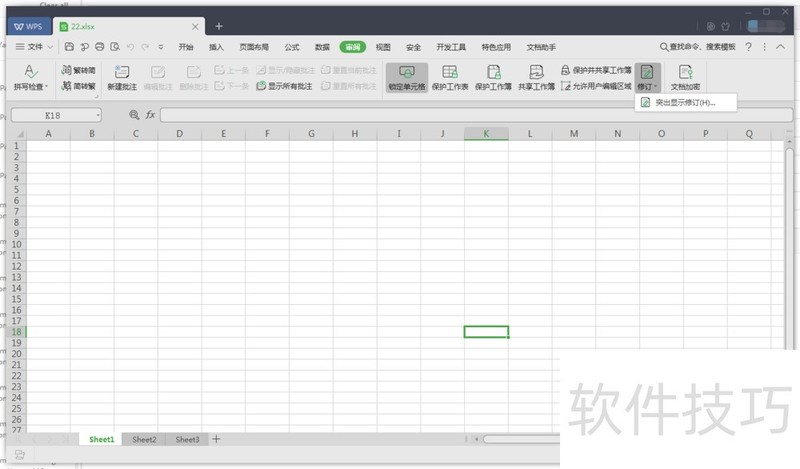Viewport: 800px width, 469px height.
Task: Switch to Sheet2 tab
Action: 144,439
